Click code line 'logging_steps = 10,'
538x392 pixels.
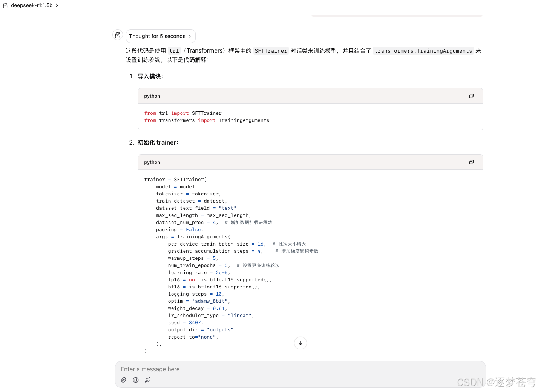[x=196, y=294]
